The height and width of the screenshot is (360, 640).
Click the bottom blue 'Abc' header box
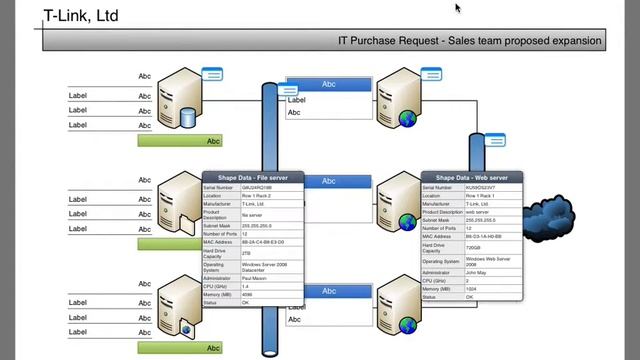coord(338,291)
